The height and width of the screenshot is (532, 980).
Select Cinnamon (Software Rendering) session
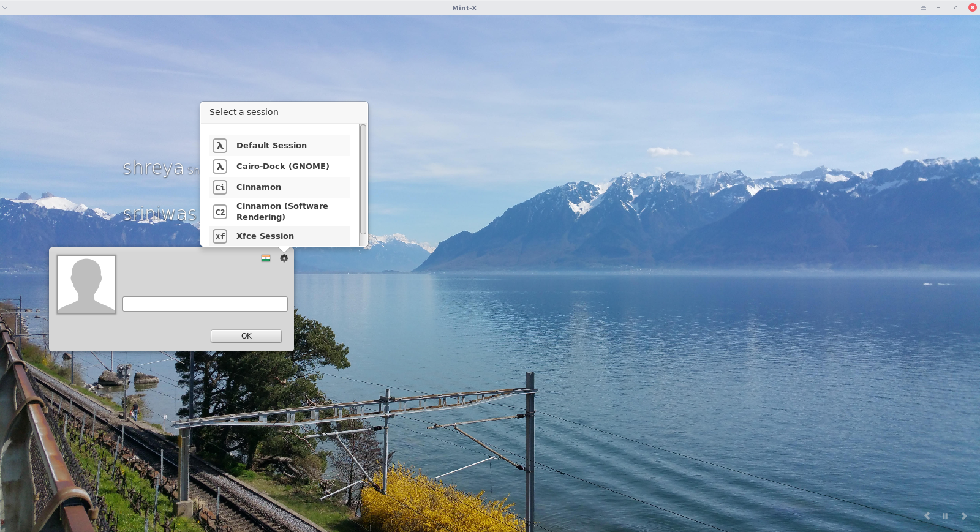pyautogui.click(x=280, y=212)
